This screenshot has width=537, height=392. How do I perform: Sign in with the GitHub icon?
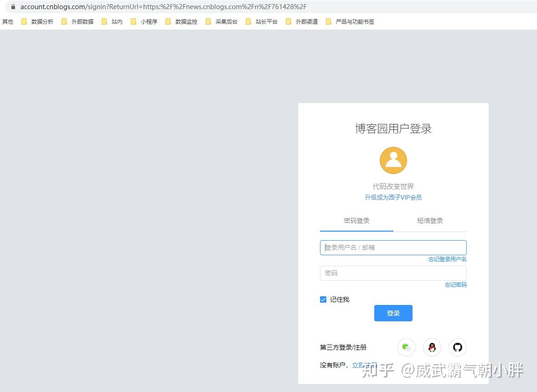(458, 347)
